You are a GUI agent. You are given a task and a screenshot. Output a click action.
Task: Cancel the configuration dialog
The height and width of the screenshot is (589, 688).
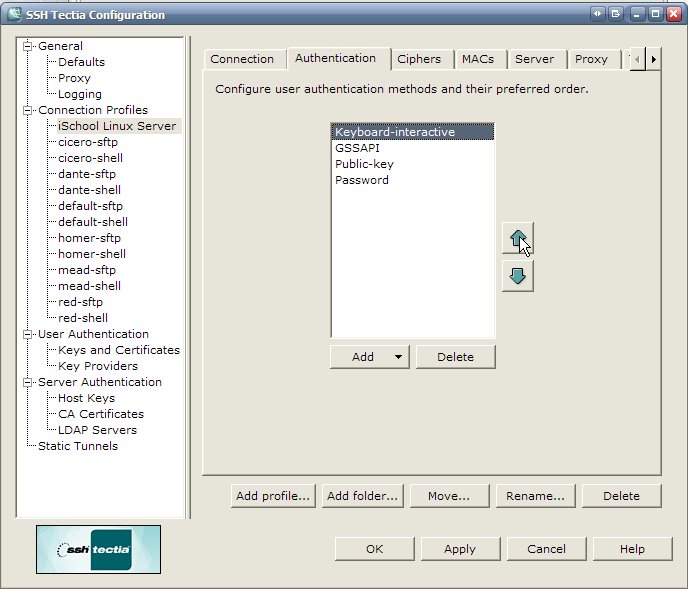pyautogui.click(x=546, y=549)
